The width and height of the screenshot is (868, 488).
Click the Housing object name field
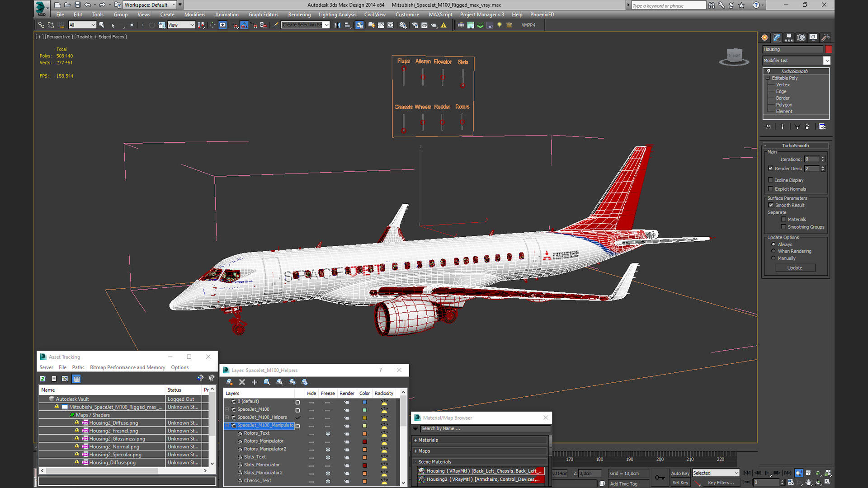(x=793, y=49)
